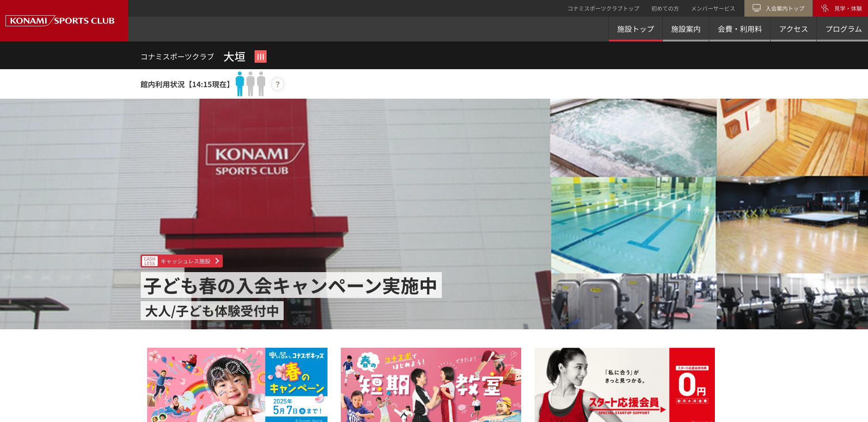Open the question mark help icon
868x422 pixels.
[277, 84]
